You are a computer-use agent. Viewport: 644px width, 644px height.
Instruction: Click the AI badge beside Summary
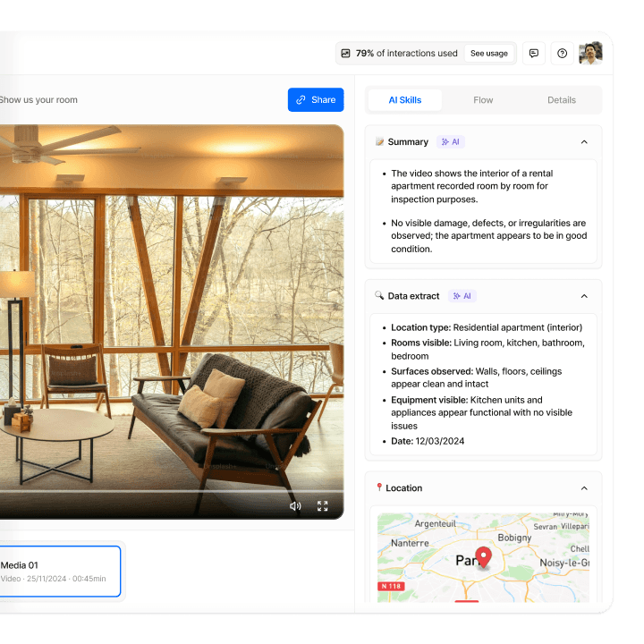tap(451, 142)
